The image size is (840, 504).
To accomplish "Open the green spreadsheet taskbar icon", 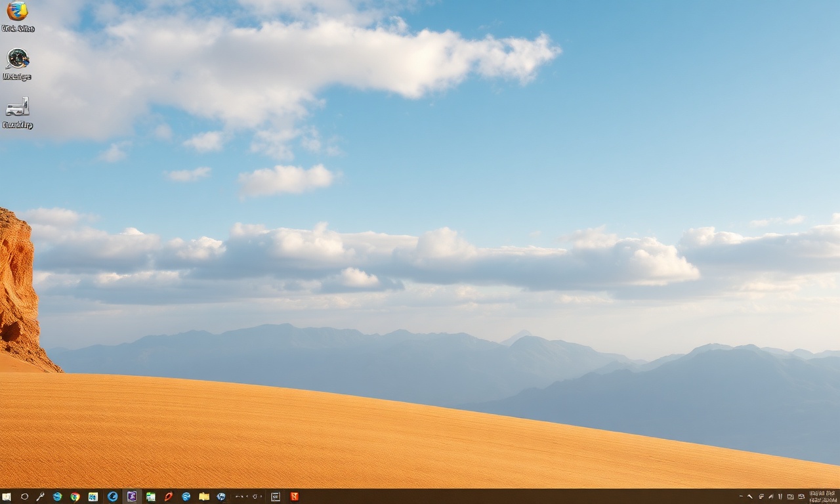I will click(151, 497).
